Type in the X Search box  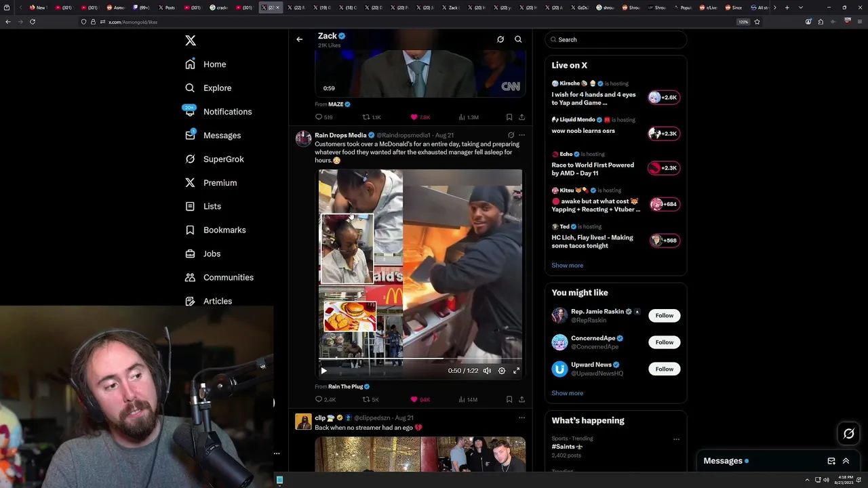(x=616, y=39)
